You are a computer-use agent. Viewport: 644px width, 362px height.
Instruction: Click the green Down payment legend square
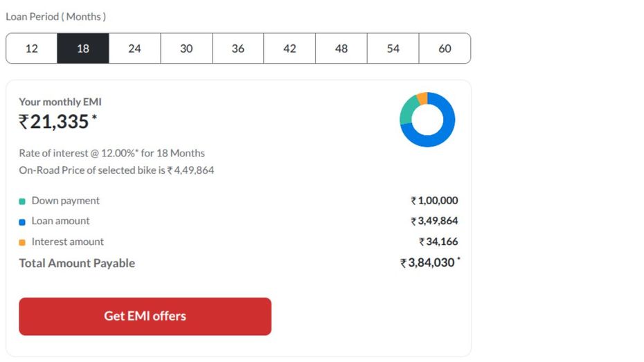pos(22,201)
